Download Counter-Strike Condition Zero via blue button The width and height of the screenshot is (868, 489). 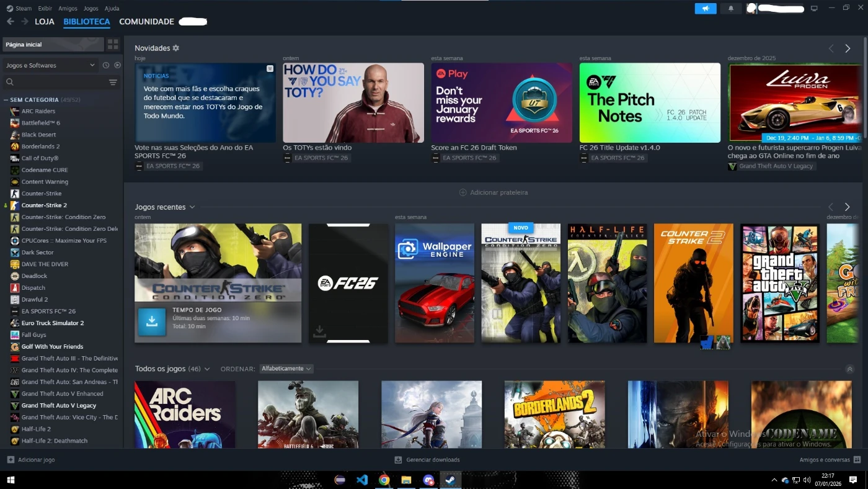tap(151, 321)
